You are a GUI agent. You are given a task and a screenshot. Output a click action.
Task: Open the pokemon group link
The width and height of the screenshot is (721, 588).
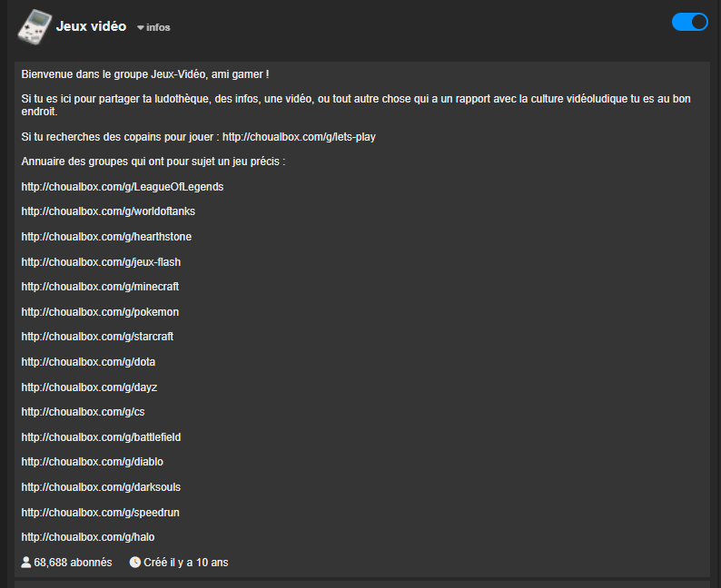[100, 312]
